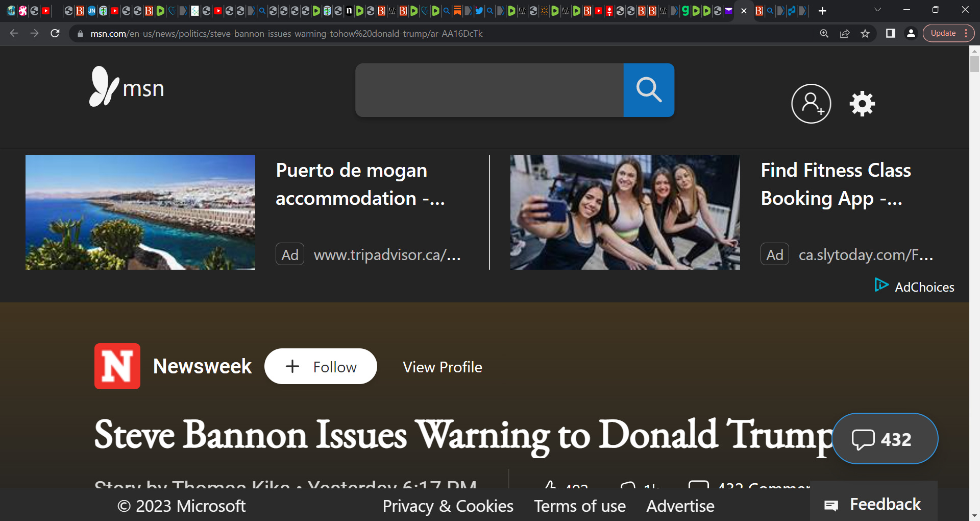
Task: Open the tab search dropdown chevron
Action: click(x=877, y=10)
